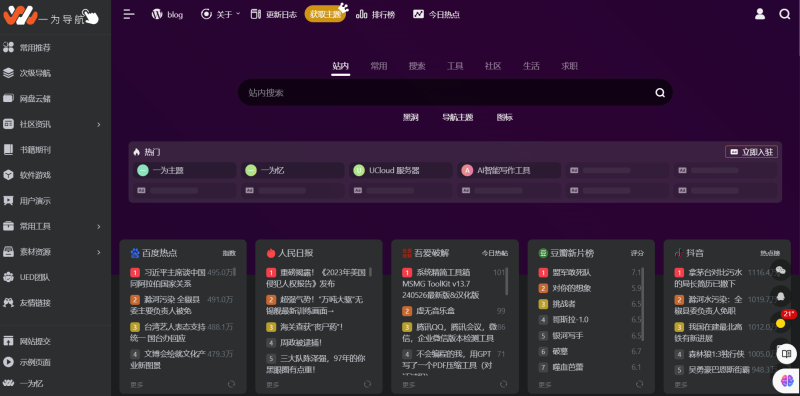Open 虚无音乐盒 in 吾爱破解 list
Screen dimensions: 800x396
435,311
